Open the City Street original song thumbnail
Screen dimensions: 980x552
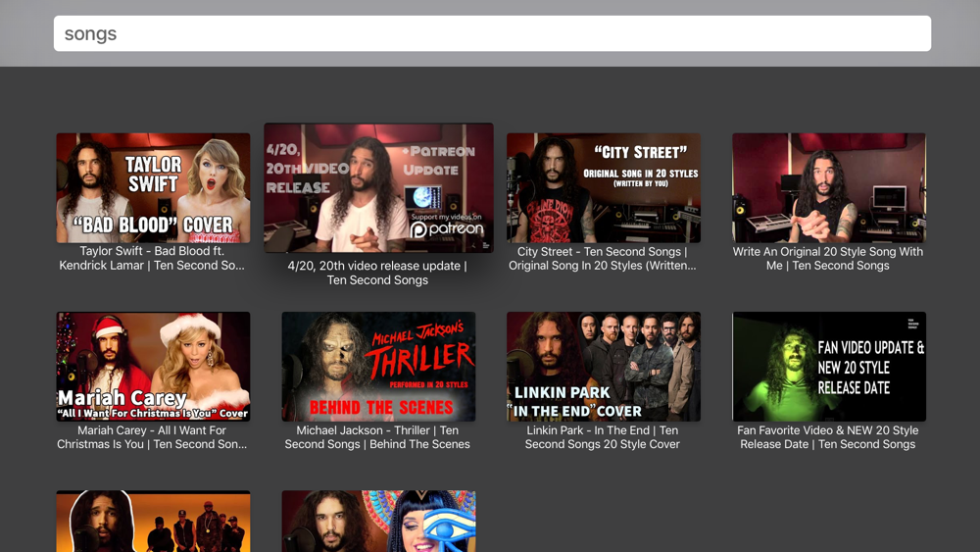click(604, 187)
